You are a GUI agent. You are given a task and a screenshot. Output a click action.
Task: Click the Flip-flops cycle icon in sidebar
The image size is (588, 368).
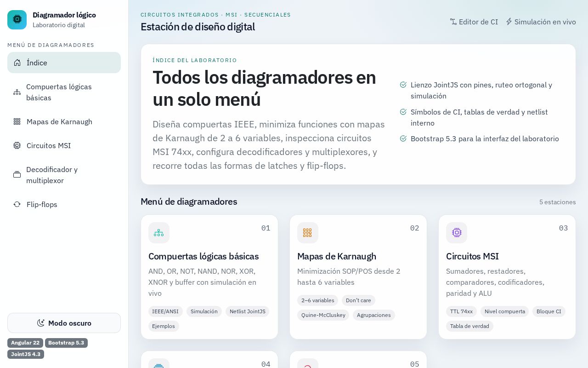(x=17, y=204)
